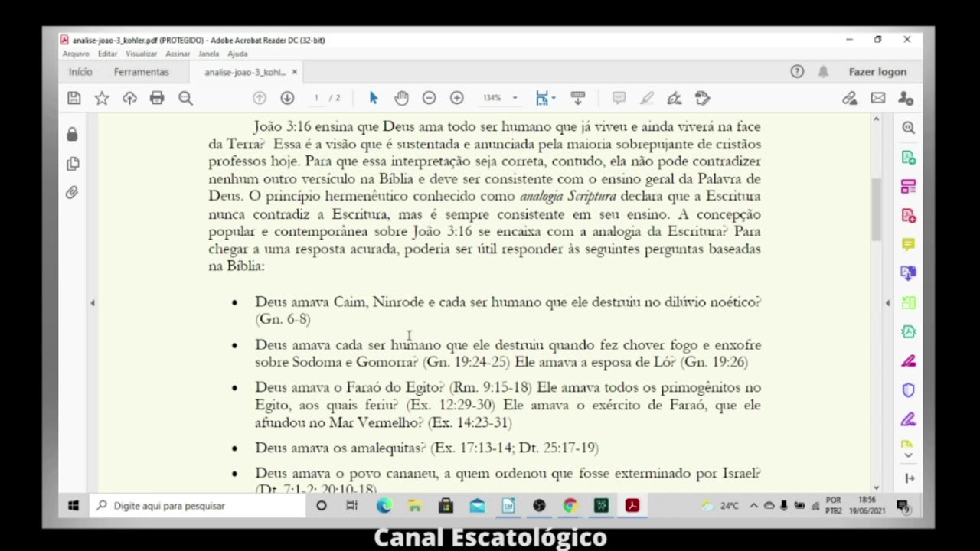Open the Ajuda menu
The image size is (980, 551).
(x=237, y=54)
